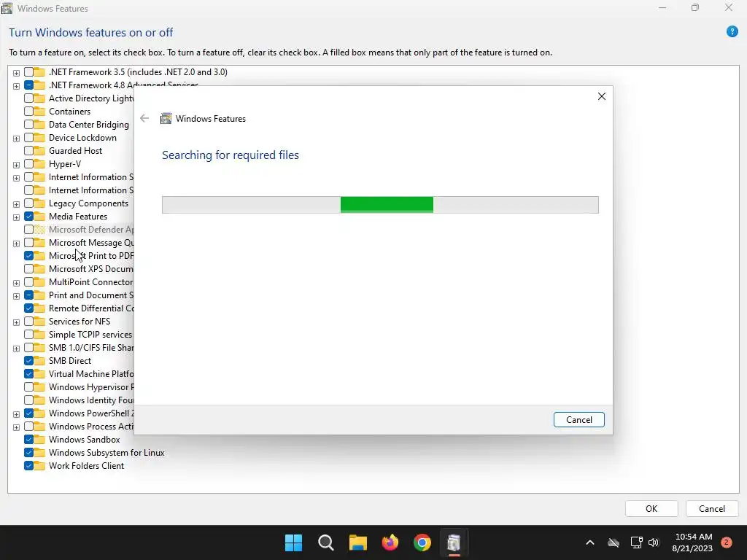This screenshot has width=747, height=560.
Task: Click the folder icon beside Guarded Host
Action: (39, 151)
